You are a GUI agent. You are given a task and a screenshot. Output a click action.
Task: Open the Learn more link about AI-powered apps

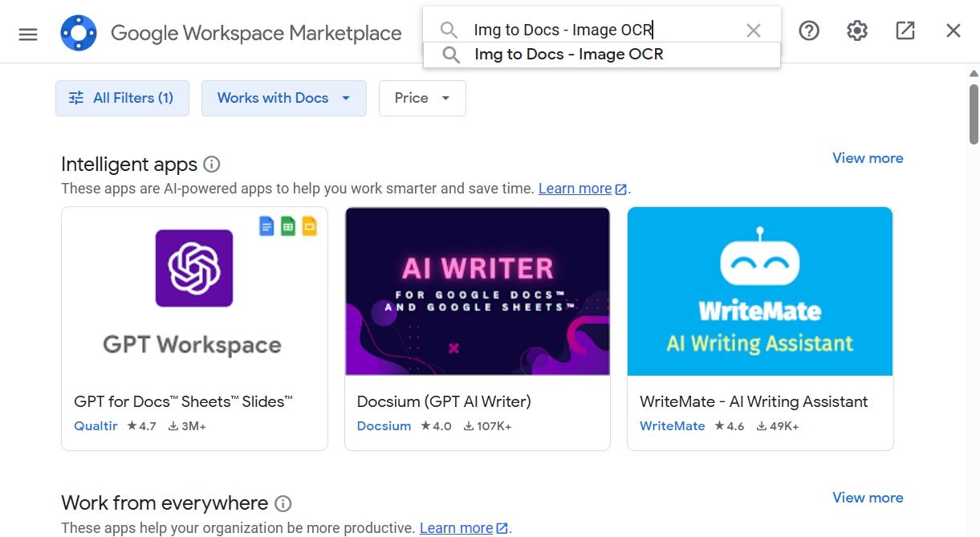pyautogui.click(x=575, y=189)
